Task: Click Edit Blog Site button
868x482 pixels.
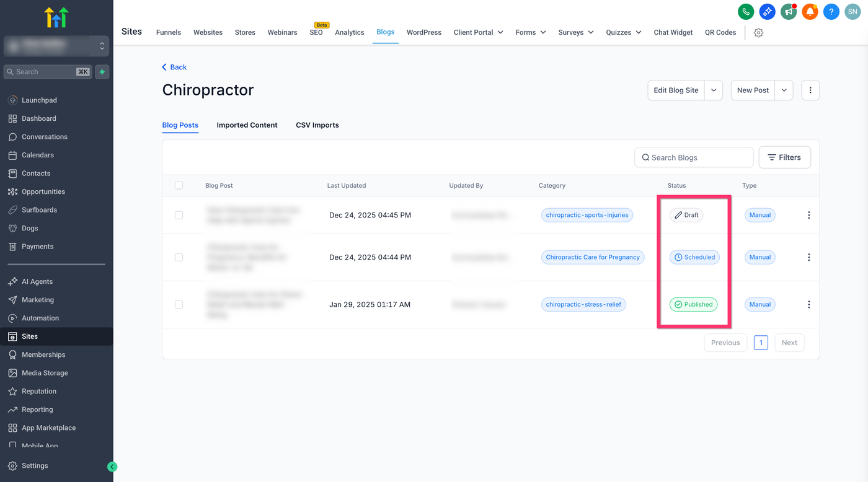Action: [x=676, y=90]
